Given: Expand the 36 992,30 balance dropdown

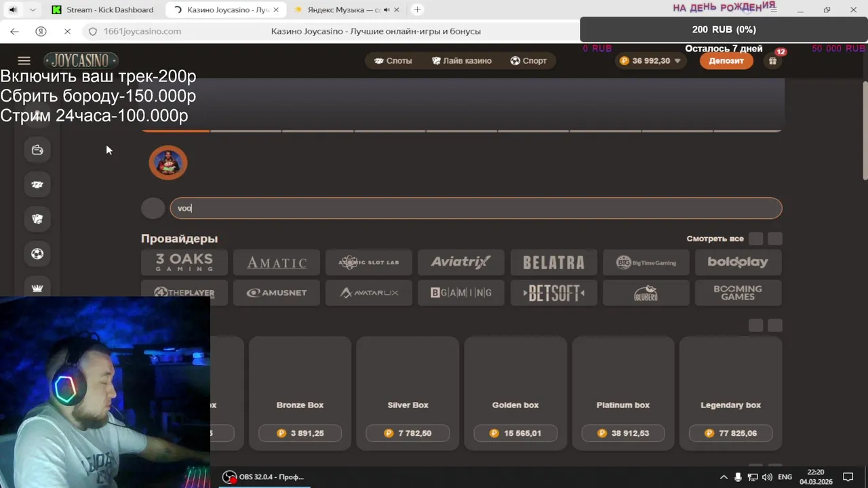Looking at the screenshot, I should [x=651, y=61].
